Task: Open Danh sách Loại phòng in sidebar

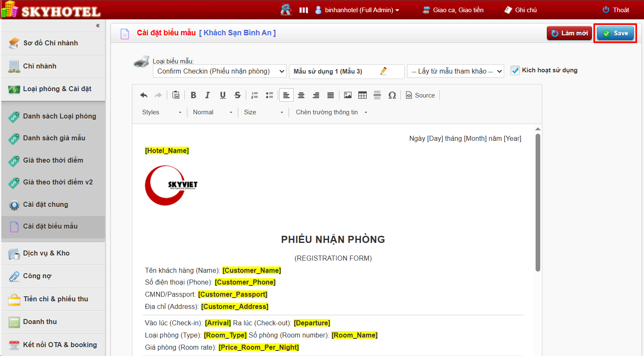Action: [59, 116]
